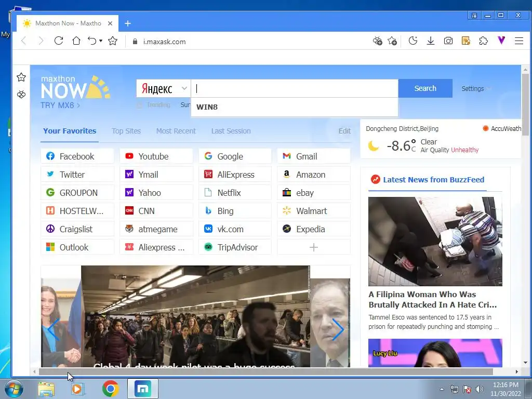The width and height of the screenshot is (532, 399).
Task: Switch to Top Sites tab
Action: [x=126, y=131]
